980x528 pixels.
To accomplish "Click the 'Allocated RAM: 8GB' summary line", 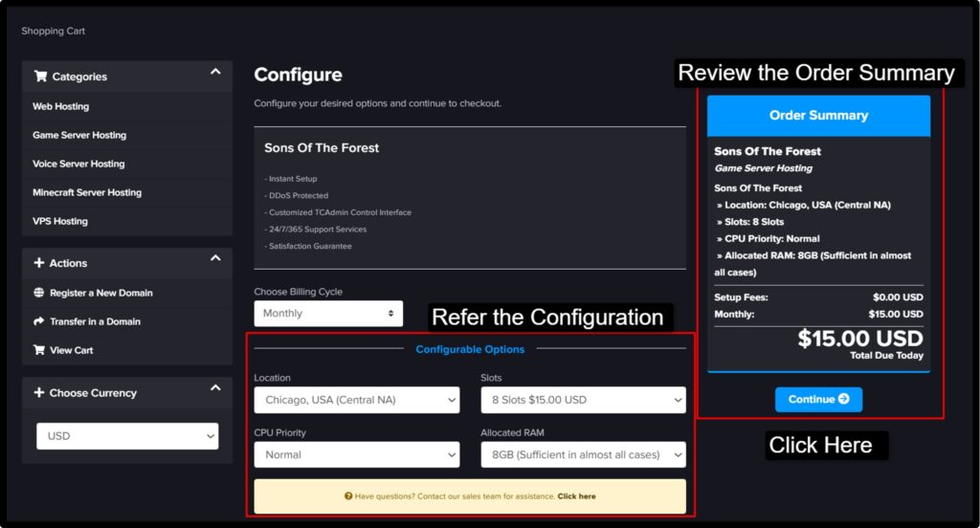I will pos(813,264).
